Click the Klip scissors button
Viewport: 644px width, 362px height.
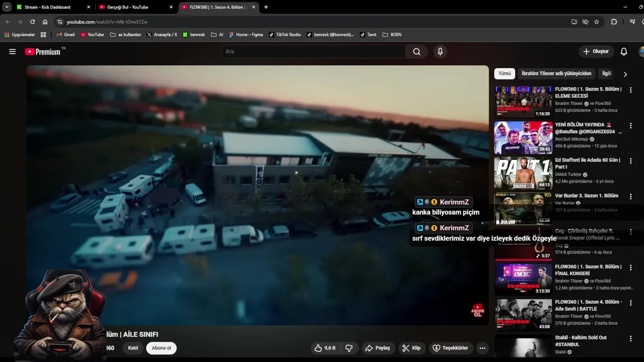tap(411, 348)
